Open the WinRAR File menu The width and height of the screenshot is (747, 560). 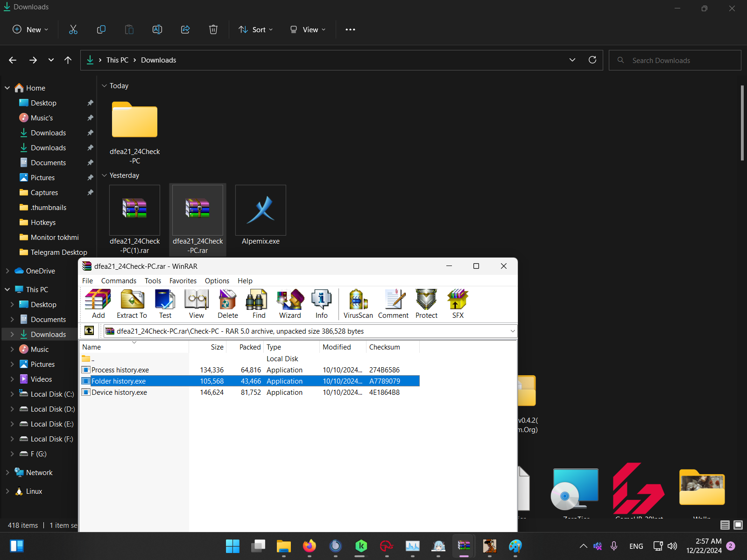pos(87,280)
